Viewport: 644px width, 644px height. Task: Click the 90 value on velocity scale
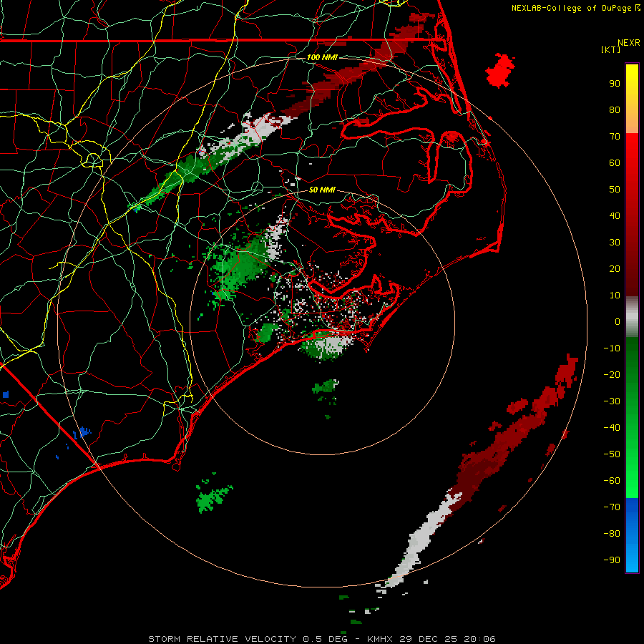click(615, 84)
